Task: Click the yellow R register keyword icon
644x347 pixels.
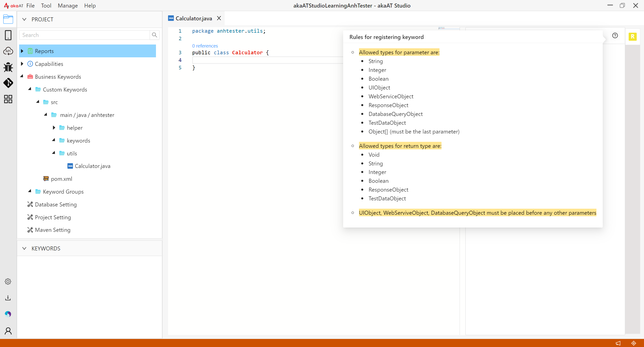Action: tap(632, 37)
